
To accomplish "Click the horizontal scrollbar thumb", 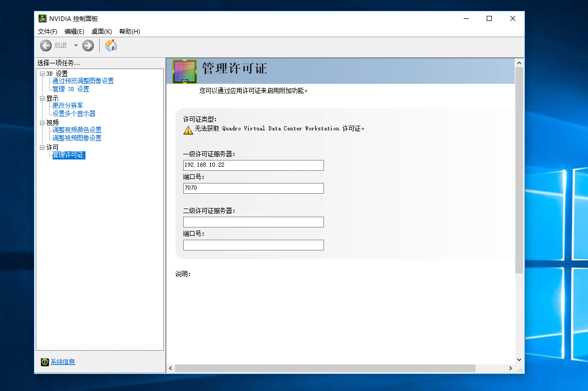I will (325, 368).
